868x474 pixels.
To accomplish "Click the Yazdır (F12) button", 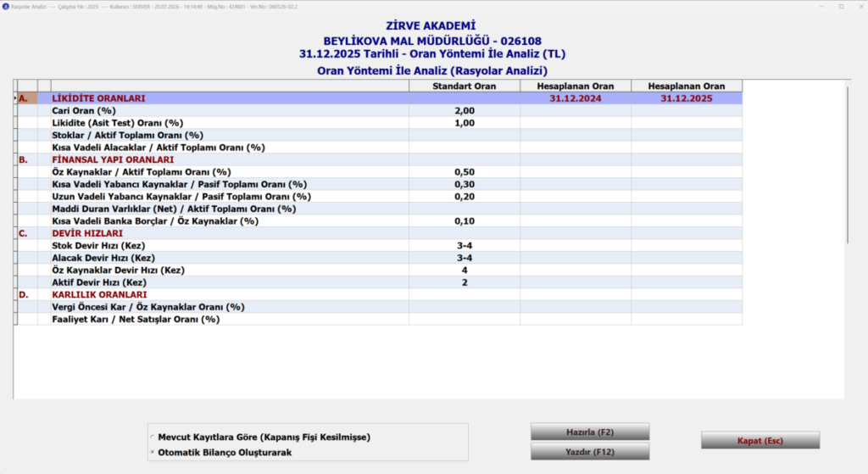I will point(590,452).
